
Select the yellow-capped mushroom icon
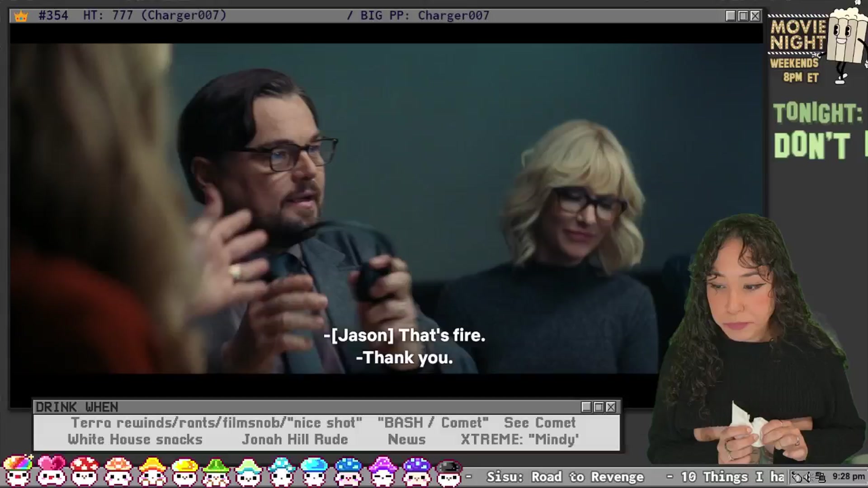click(185, 471)
